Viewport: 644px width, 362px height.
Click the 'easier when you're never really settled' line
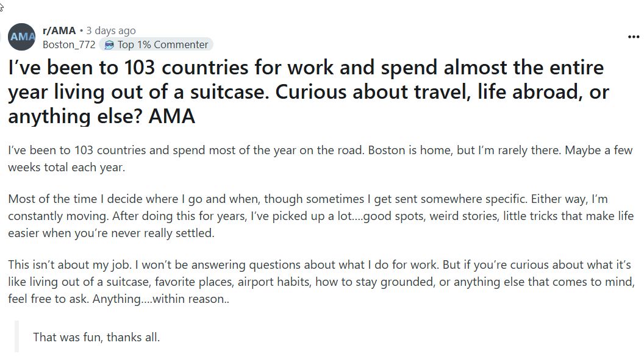tap(111, 233)
